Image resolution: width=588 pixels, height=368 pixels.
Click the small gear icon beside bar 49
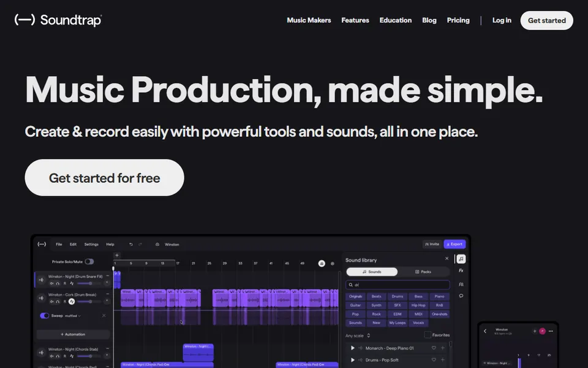coord(332,264)
